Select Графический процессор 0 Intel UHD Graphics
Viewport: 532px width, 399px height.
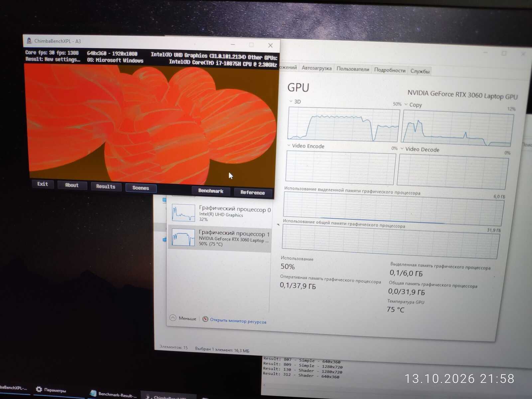point(220,213)
